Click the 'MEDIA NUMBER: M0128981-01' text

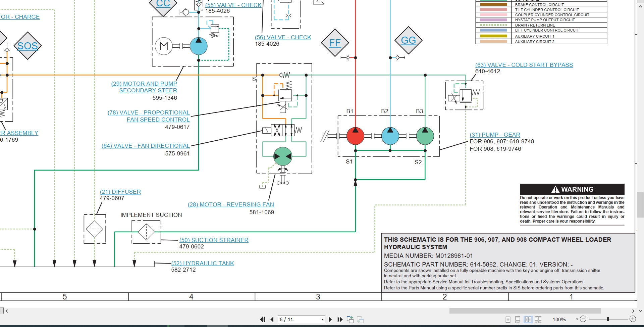[x=428, y=256]
